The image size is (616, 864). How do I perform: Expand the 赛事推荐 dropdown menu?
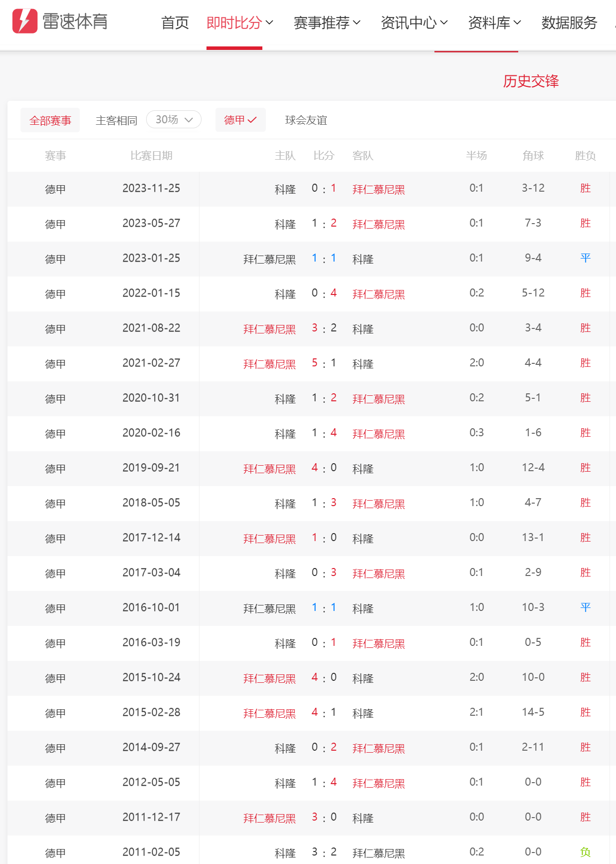point(327,22)
